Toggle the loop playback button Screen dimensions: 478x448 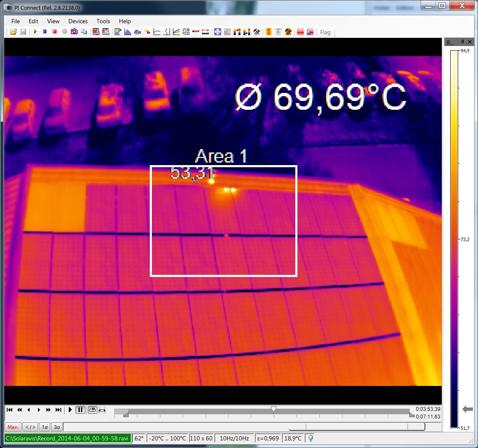pos(92,410)
